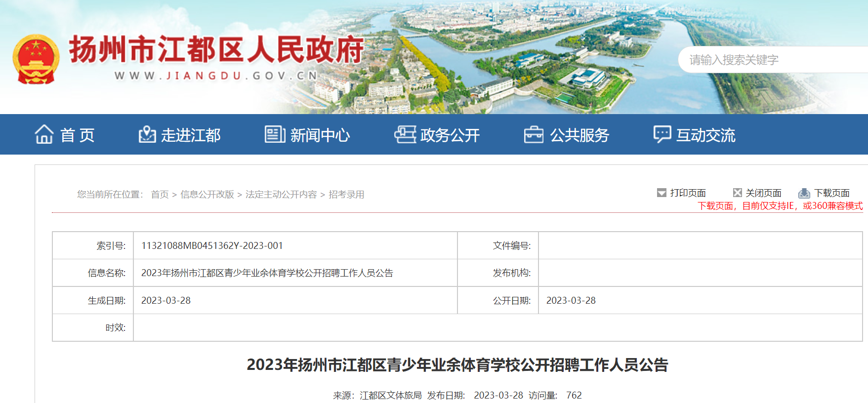Click the 关闭页面 link
The height and width of the screenshot is (403, 868).
pyautogui.click(x=764, y=193)
